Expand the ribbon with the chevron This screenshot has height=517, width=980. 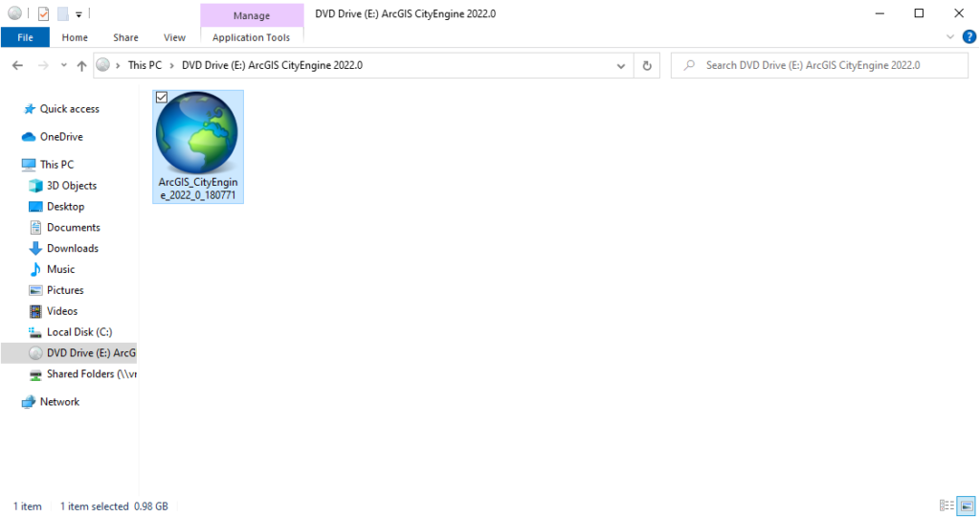coord(950,37)
